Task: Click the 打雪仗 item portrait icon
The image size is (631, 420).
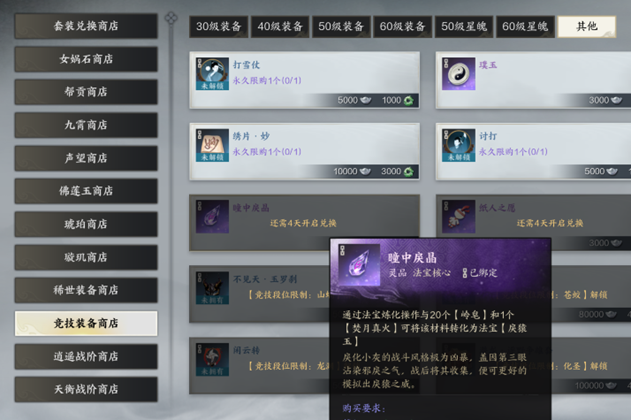Action: click(x=212, y=74)
